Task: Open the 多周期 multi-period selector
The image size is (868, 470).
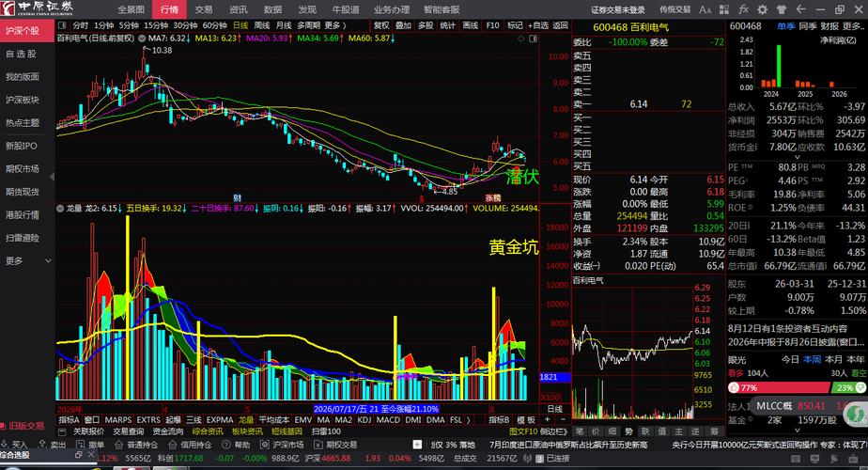Action: tap(308, 25)
